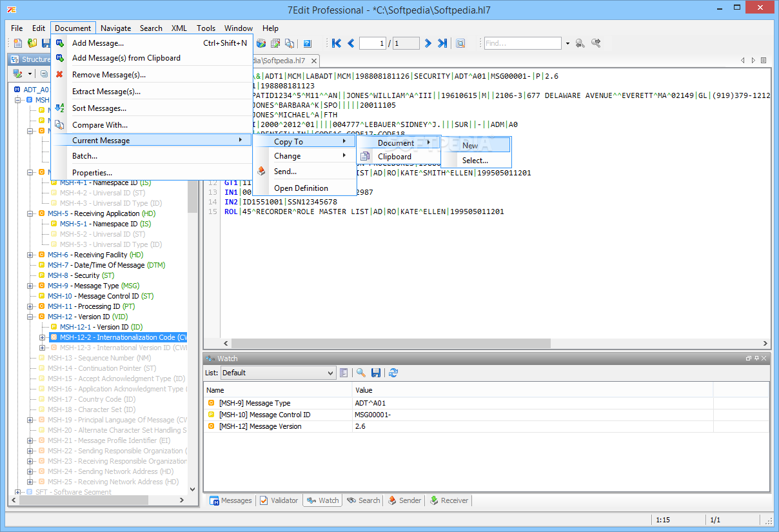
Task: Collapse the MSH-5 Receiving Application node
Action: (x=30, y=213)
